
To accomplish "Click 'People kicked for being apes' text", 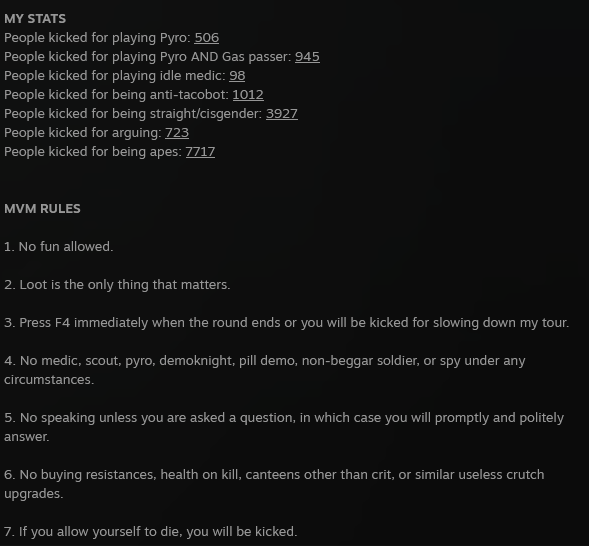I will 93,152.
